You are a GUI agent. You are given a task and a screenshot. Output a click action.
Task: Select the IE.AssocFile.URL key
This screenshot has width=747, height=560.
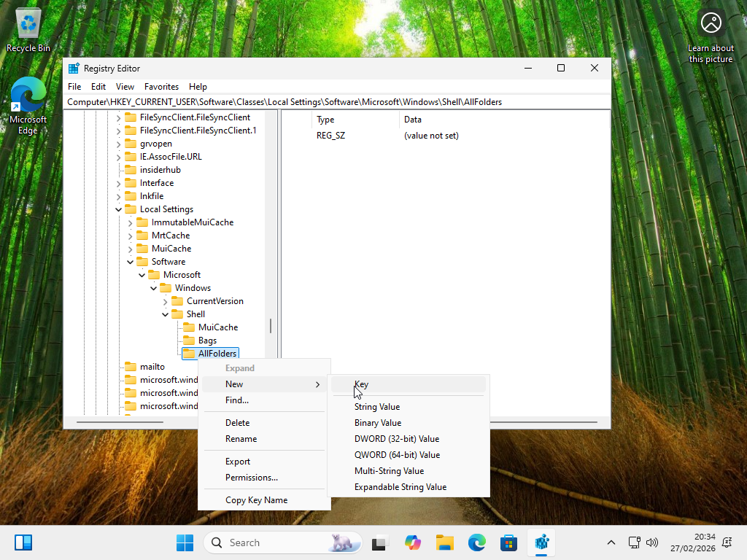click(x=171, y=157)
